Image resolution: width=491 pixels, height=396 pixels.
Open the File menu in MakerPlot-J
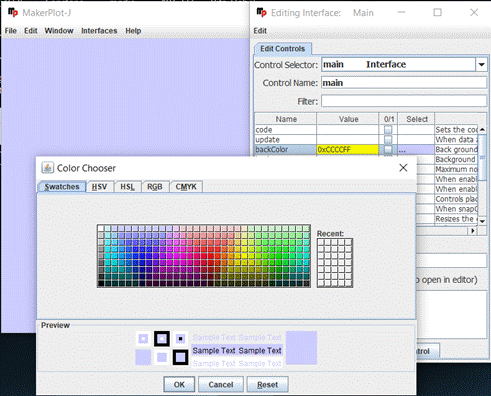(x=11, y=31)
